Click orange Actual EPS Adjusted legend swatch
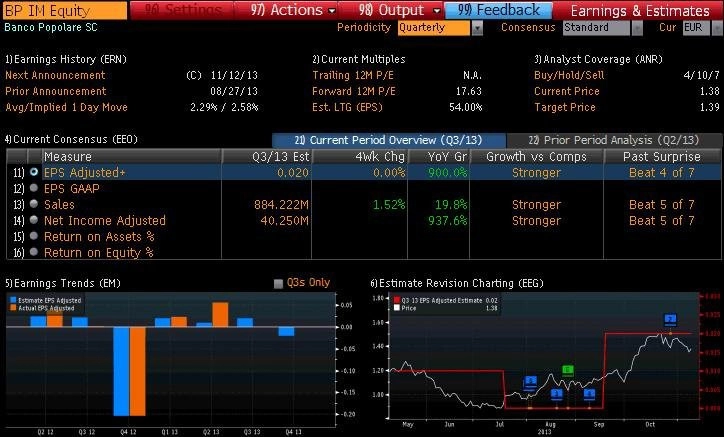The height and width of the screenshot is (437, 724). [13, 308]
